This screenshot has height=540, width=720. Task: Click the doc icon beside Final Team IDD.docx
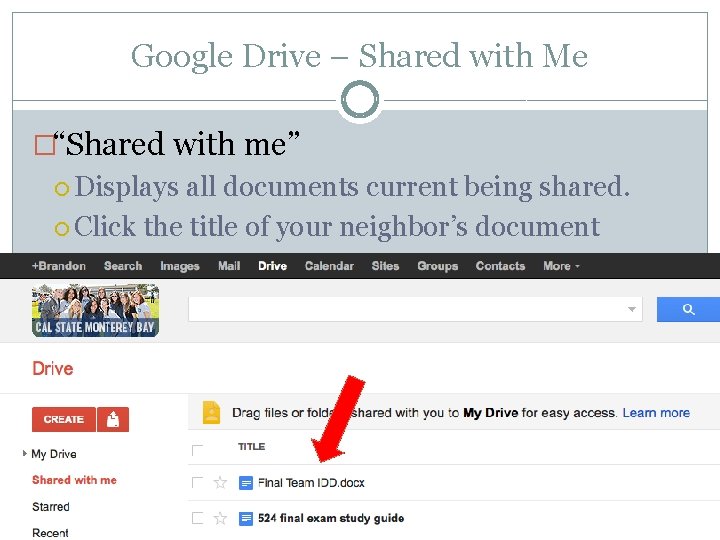pyautogui.click(x=246, y=483)
